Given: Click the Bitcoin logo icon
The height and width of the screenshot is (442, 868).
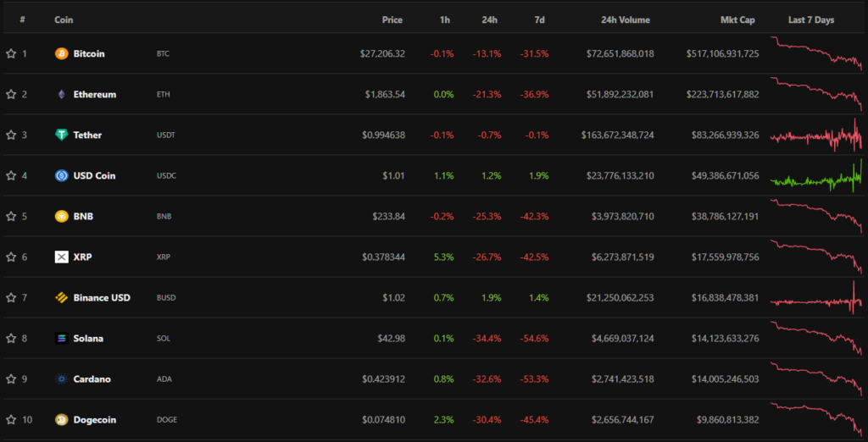Looking at the screenshot, I should (x=61, y=53).
